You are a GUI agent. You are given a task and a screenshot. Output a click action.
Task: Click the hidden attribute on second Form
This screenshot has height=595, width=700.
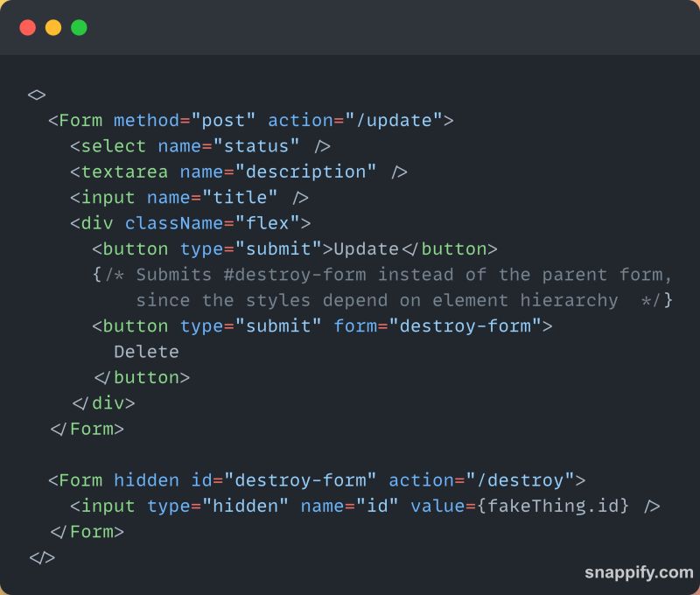[x=146, y=480]
